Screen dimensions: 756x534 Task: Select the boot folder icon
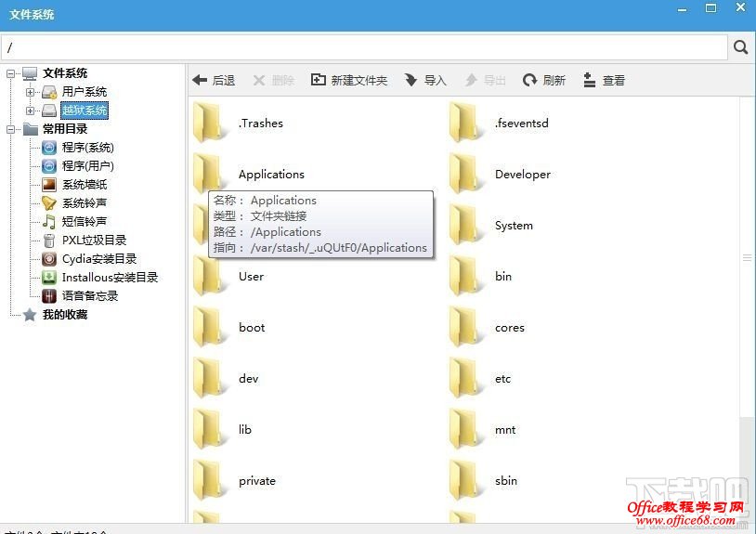(x=209, y=326)
